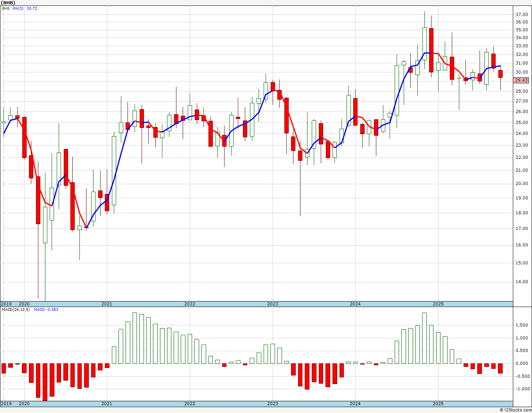Select the 30.72 moving average value

[x=32, y=8]
